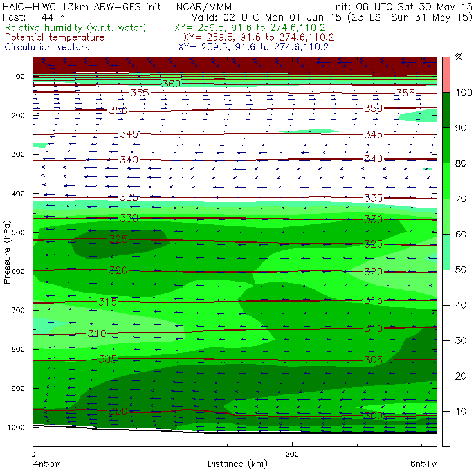Click the '80' colorbar tick label
The image size is (476, 476).
click(x=461, y=163)
